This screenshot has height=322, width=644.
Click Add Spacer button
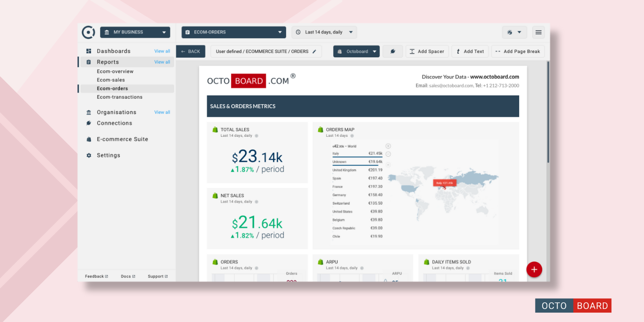(x=427, y=51)
